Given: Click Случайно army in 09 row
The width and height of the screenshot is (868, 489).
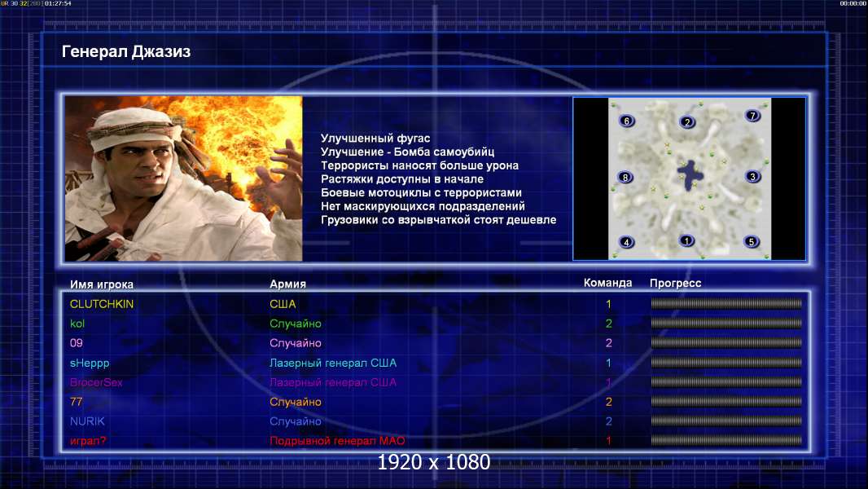Looking at the screenshot, I should coord(296,343).
